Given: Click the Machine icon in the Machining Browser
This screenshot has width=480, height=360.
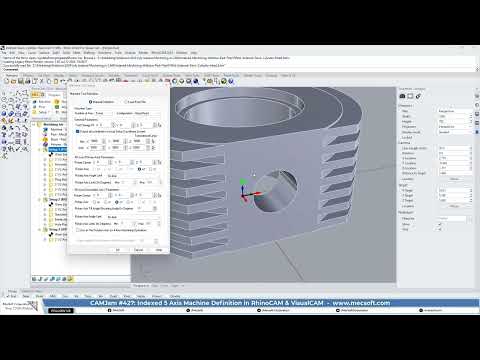Looking at the screenshot, I should (34, 102).
